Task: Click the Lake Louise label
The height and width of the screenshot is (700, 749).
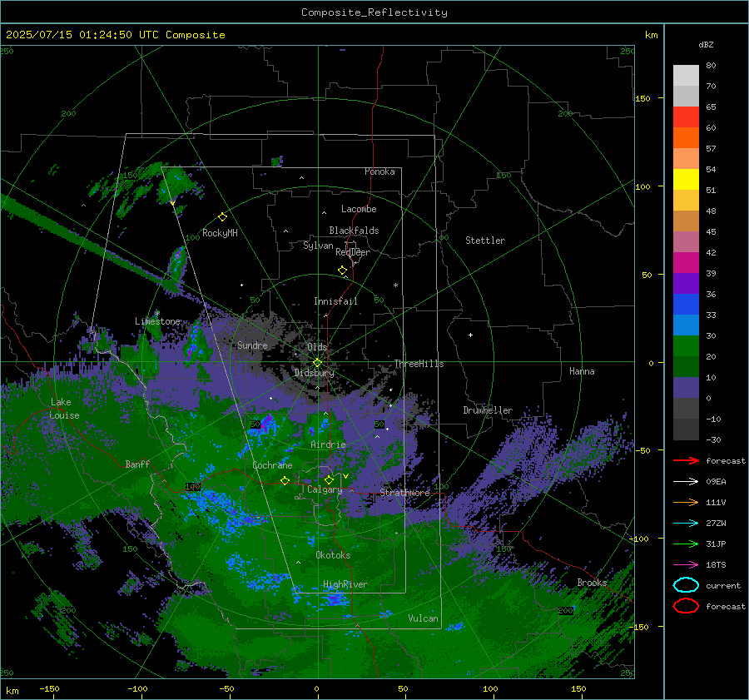Action: pyautogui.click(x=64, y=409)
